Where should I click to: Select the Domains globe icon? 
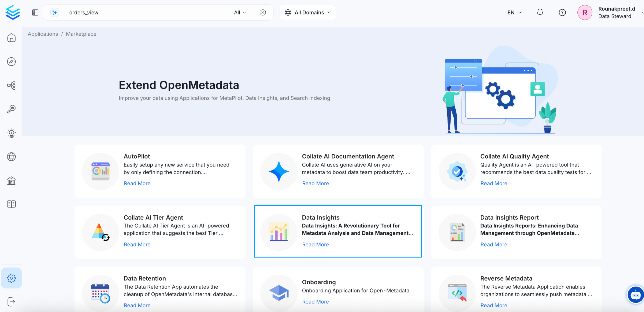click(x=12, y=157)
